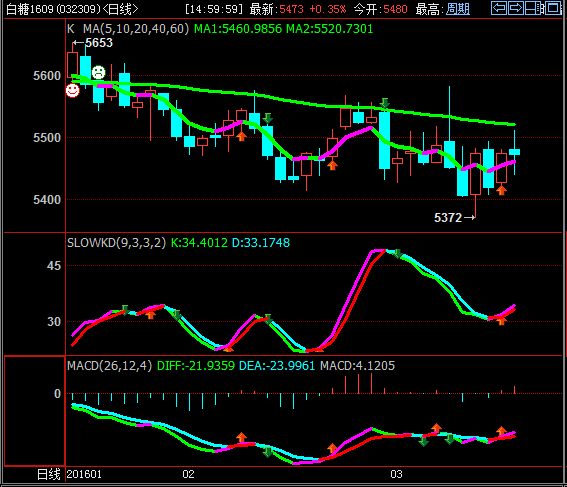Click the red smiley face marker
The height and width of the screenshot is (487, 567).
(x=72, y=90)
